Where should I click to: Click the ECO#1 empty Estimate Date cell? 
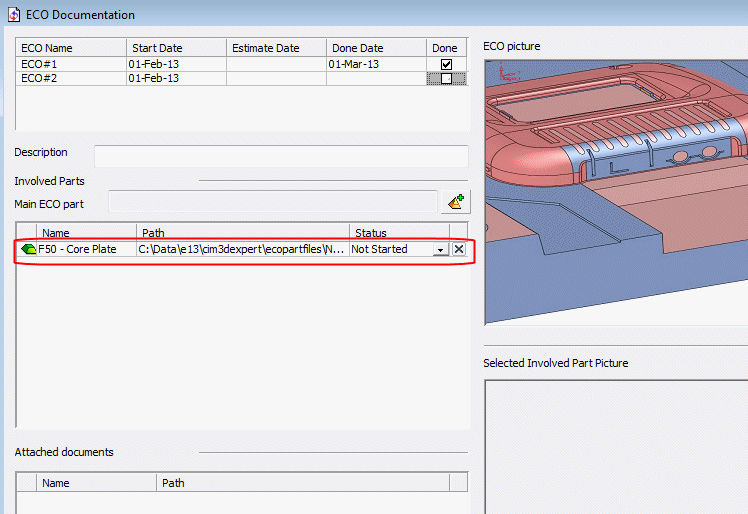[276, 64]
